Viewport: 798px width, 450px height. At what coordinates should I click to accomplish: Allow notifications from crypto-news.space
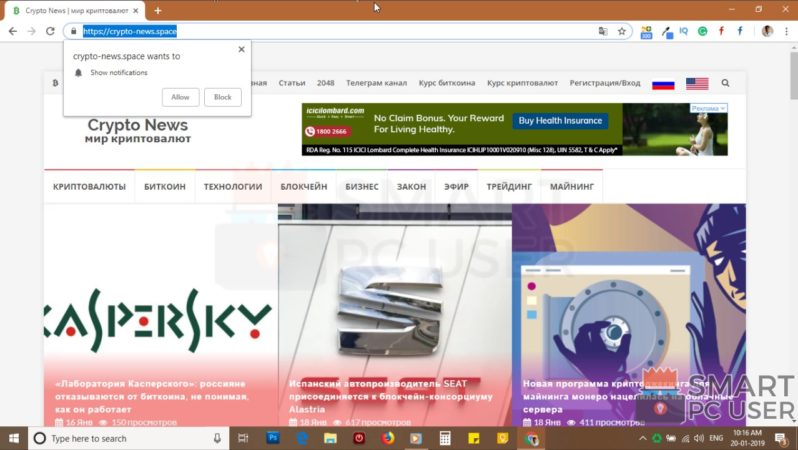180,97
